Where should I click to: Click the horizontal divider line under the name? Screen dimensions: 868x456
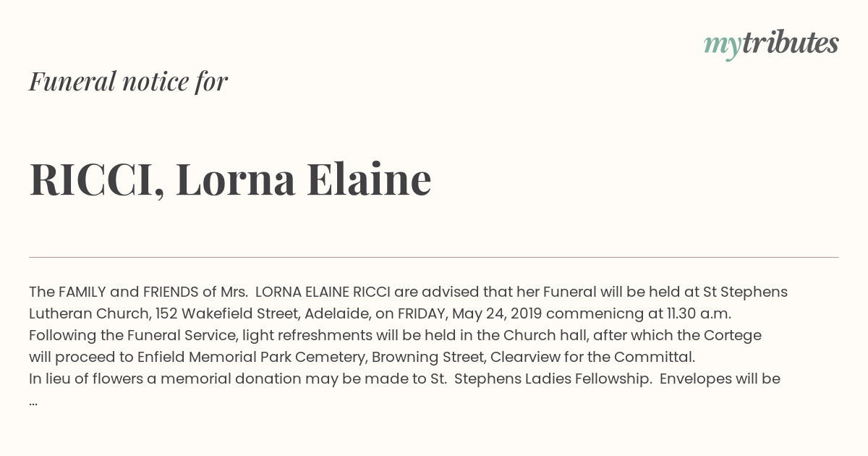(434, 257)
